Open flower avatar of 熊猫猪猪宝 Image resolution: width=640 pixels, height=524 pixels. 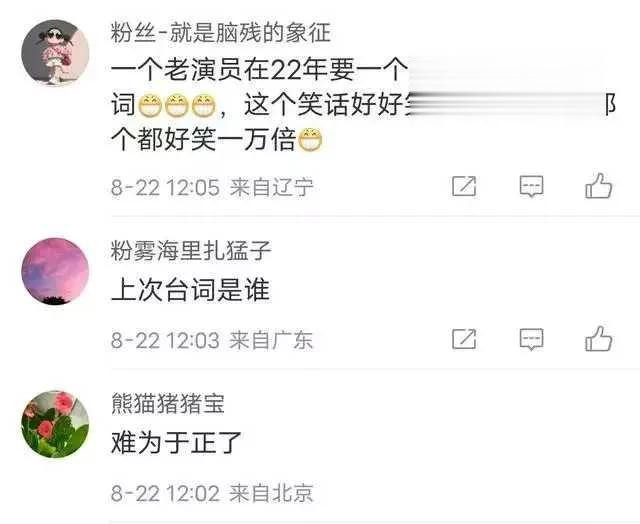(x=55, y=424)
